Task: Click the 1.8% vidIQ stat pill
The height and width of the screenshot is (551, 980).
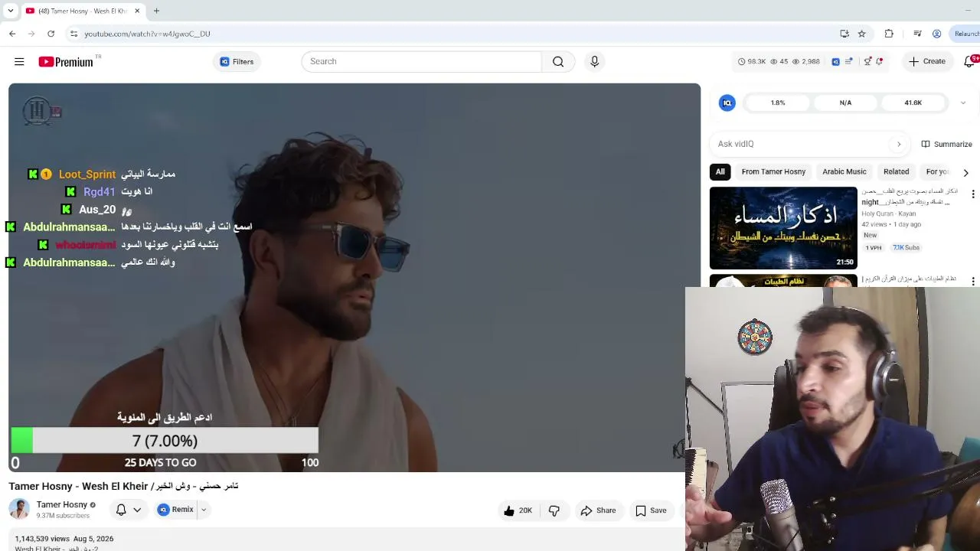Action: (x=778, y=103)
